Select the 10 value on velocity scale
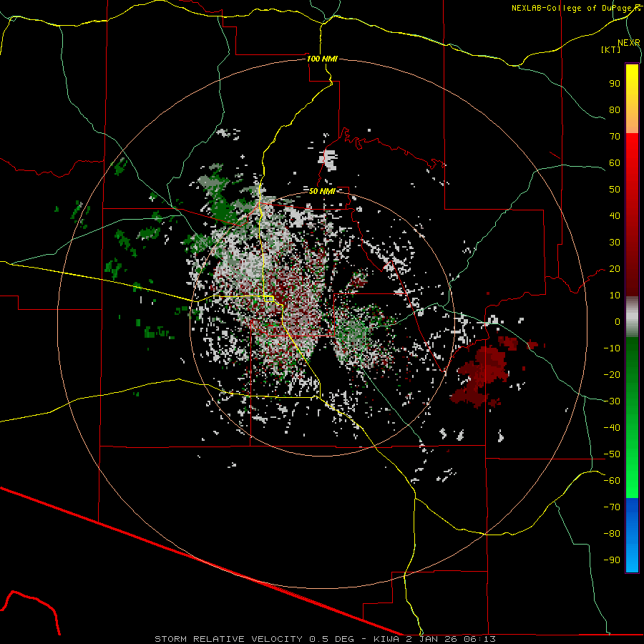 [x=615, y=296]
